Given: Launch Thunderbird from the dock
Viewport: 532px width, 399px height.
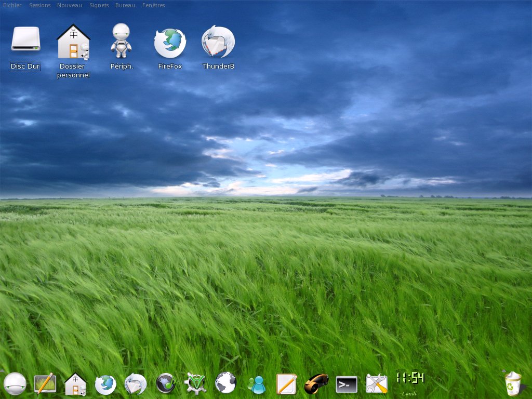Looking at the screenshot, I should click(136, 384).
